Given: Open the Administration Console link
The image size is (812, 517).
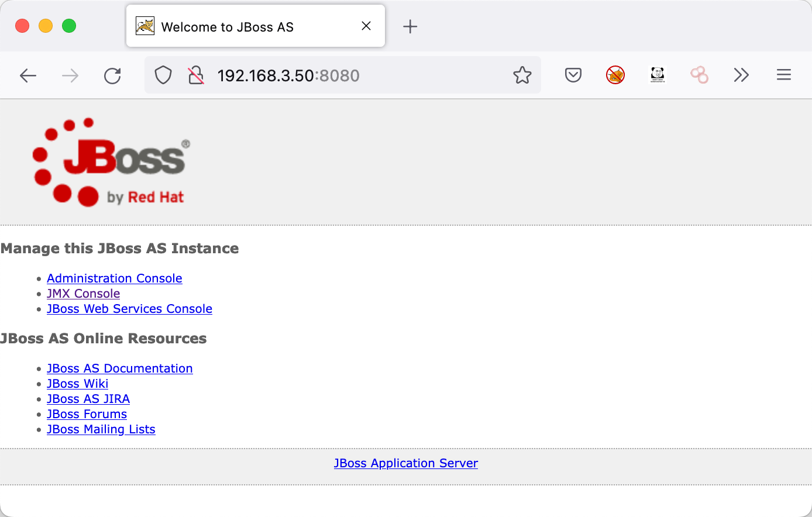Looking at the screenshot, I should [115, 278].
